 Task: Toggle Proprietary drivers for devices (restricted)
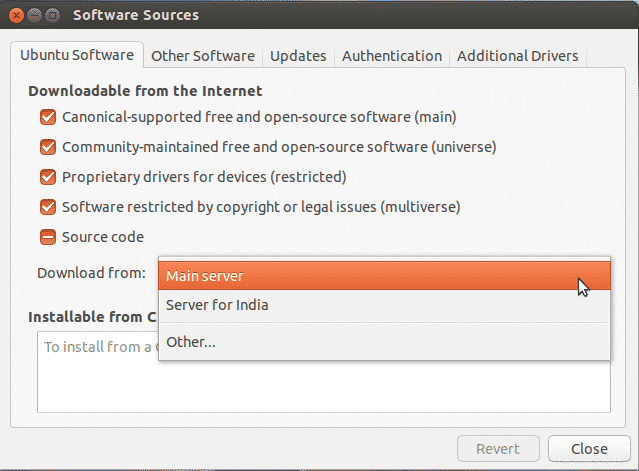coord(48,177)
